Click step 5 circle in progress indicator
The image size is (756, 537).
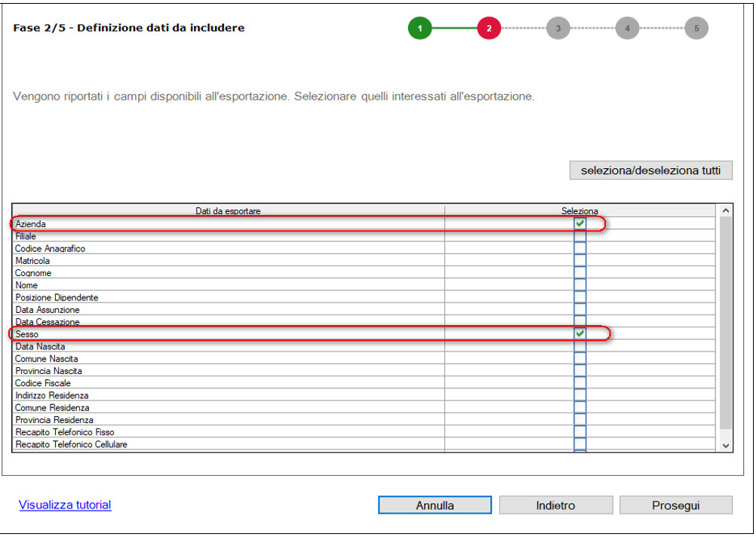coord(696,28)
